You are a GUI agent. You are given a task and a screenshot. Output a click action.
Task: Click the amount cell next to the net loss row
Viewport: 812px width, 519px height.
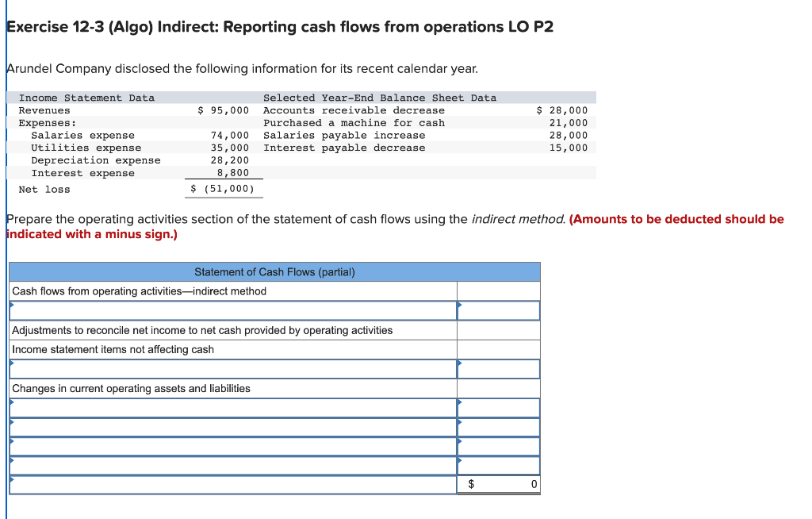point(498,309)
